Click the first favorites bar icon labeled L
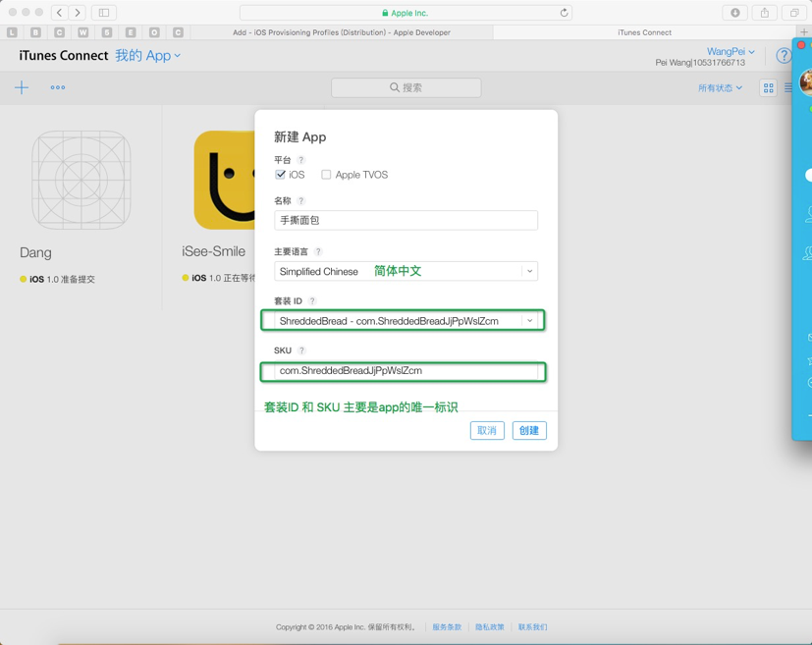The width and height of the screenshot is (812, 645). pos(13,32)
